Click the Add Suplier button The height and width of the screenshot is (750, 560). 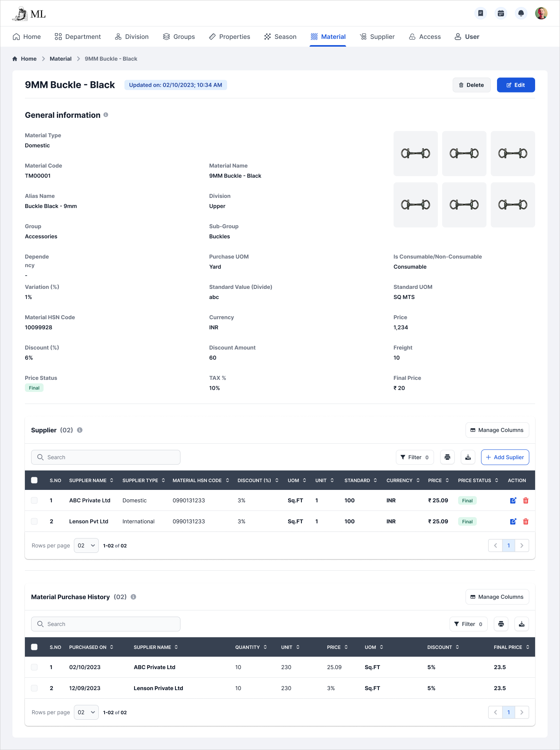pyautogui.click(x=505, y=457)
